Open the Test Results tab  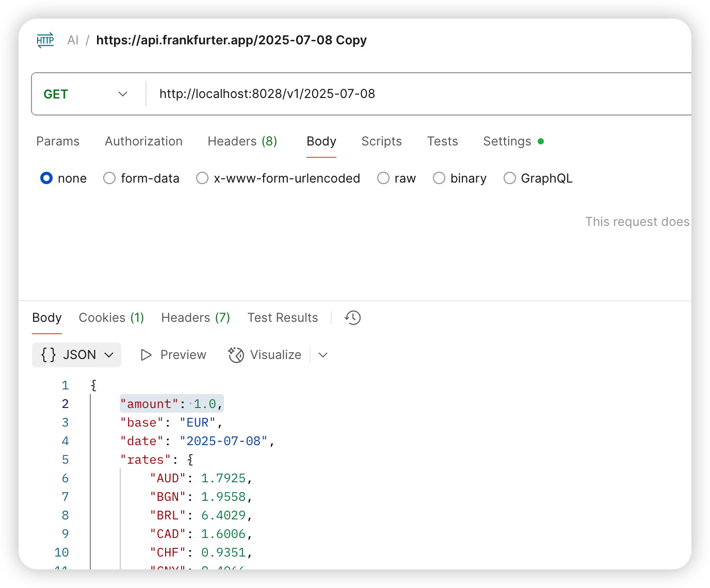tap(282, 318)
